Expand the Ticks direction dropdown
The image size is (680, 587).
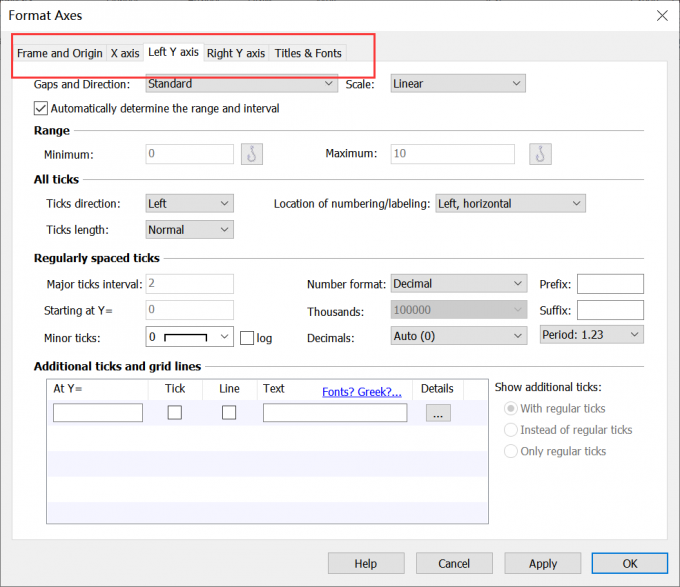pos(190,203)
